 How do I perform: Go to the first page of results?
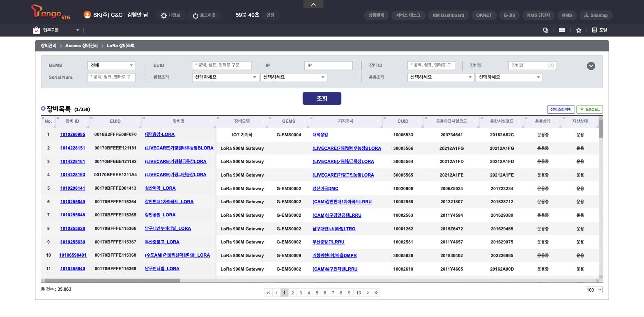click(x=268, y=293)
